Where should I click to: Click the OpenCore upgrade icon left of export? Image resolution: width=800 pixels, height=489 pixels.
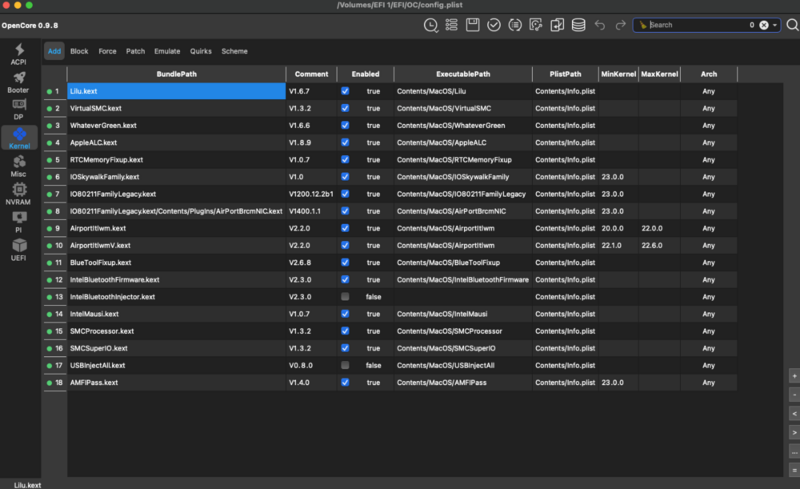pyautogui.click(x=536, y=25)
